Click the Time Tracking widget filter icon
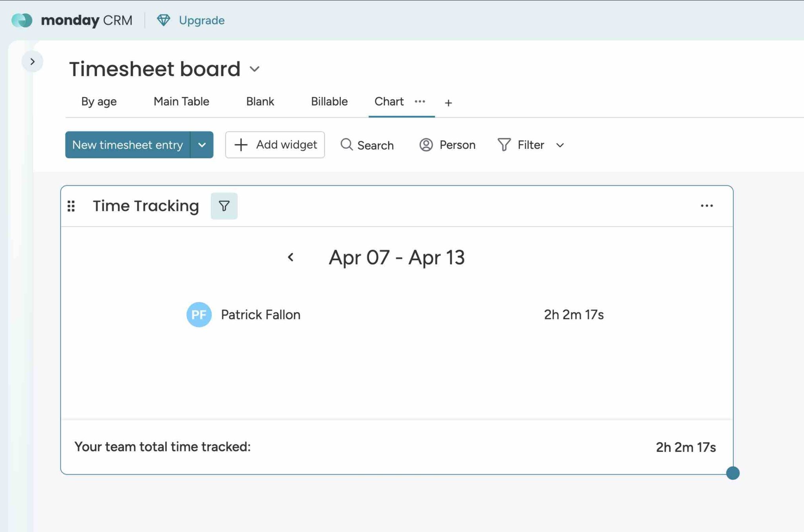The width and height of the screenshot is (804, 532). (x=224, y=205)
